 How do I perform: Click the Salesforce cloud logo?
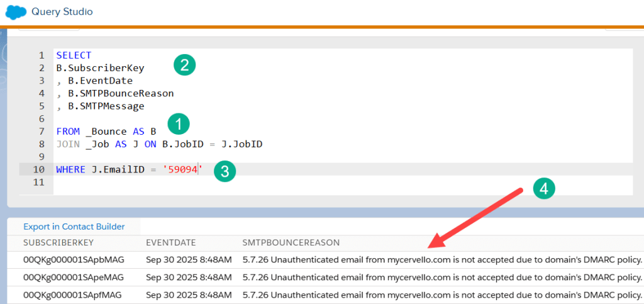[x=16, y=12]
